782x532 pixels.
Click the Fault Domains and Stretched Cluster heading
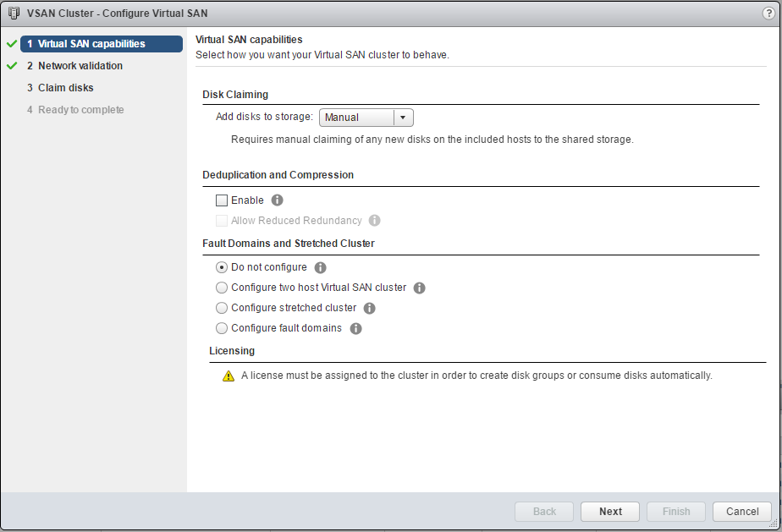click(x=289, y=244)
